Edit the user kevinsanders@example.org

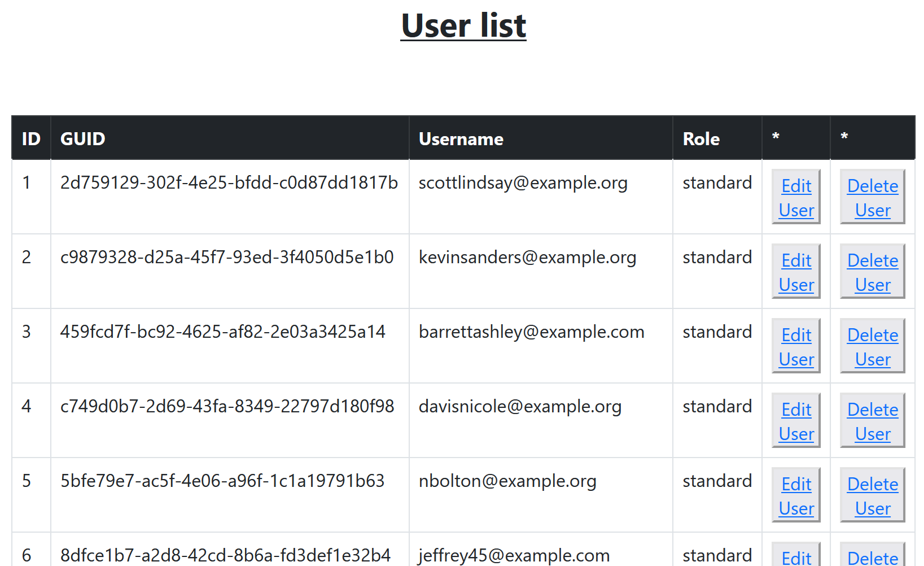(x=795, y=272)
